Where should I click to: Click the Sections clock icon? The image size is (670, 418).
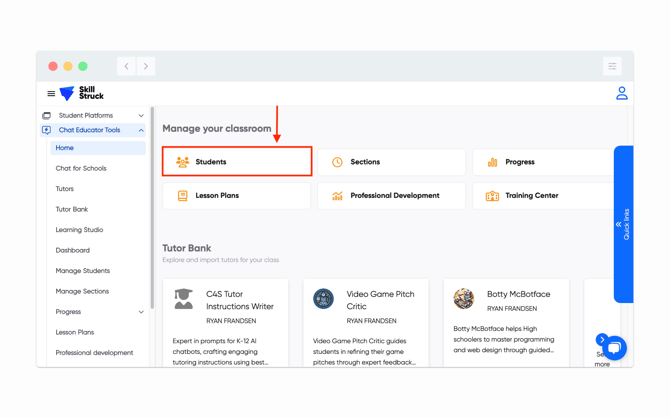tap(337, 162)
